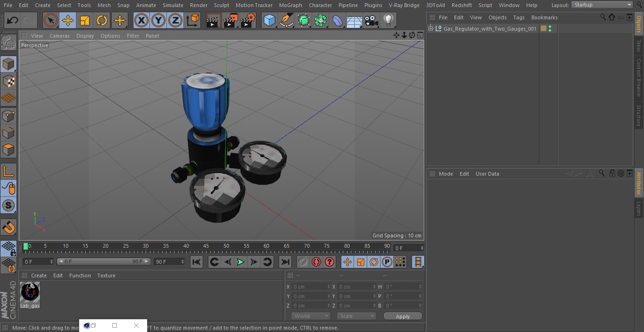Open Edit Render Settings icon
Image resolution: width=644 pixels, height=332 pixels.
tap(248, 20)
